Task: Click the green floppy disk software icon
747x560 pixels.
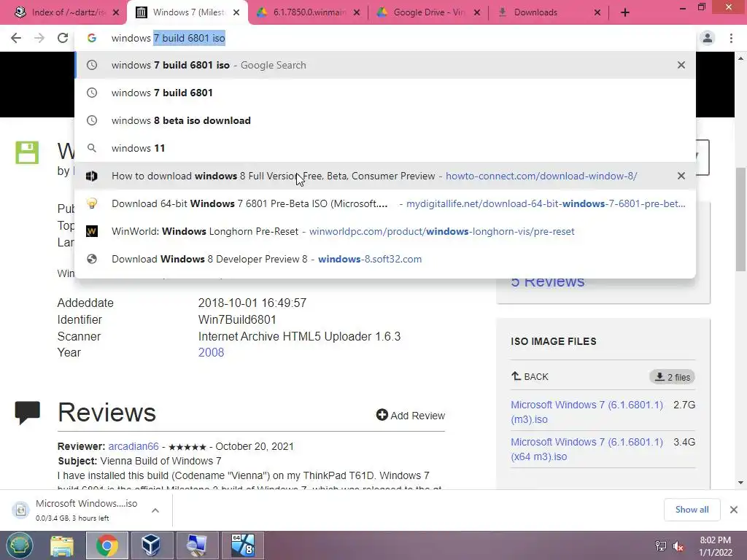Action: pos(27,152)
